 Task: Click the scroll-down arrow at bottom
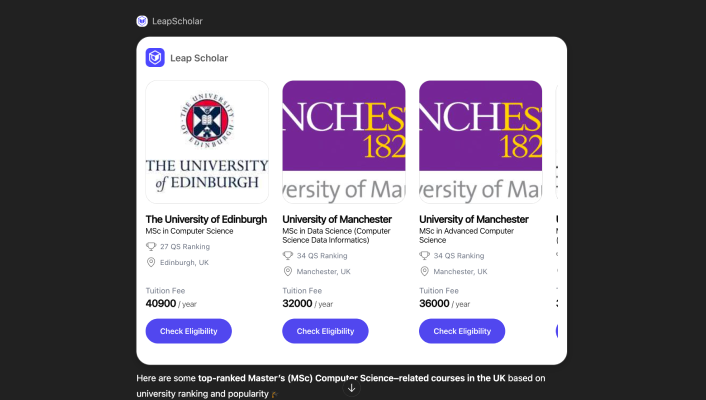click(352, 388)
